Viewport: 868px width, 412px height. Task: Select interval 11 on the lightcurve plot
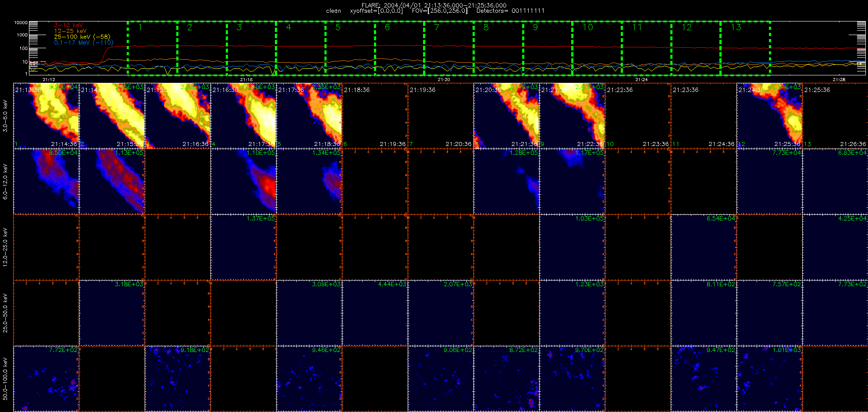tap(647, 48)
